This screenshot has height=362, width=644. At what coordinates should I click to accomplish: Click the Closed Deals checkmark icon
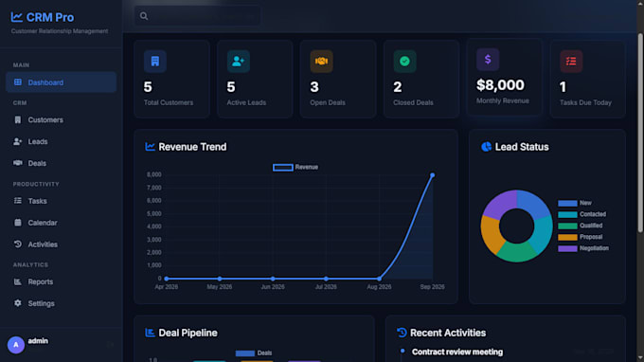coord(404,62)
